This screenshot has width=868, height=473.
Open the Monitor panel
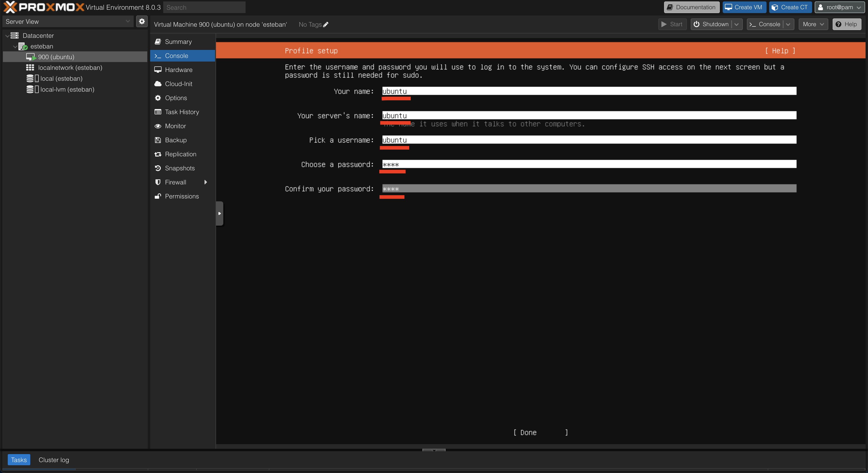182,126
